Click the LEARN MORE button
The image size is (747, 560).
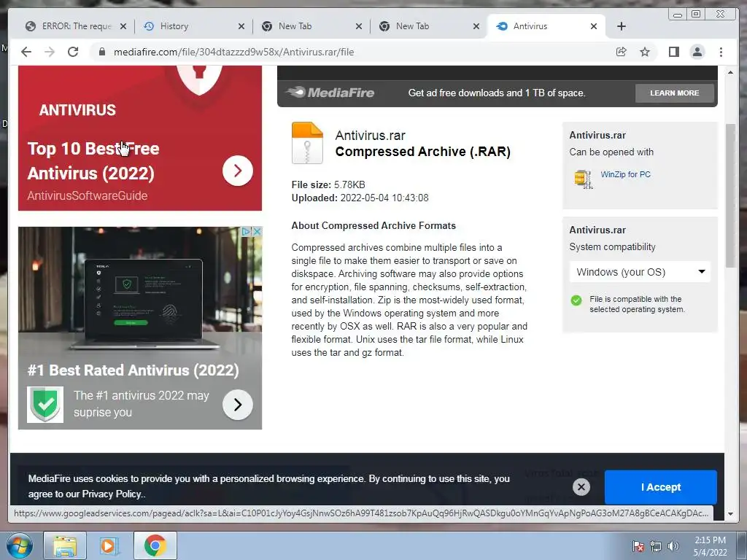674,93
